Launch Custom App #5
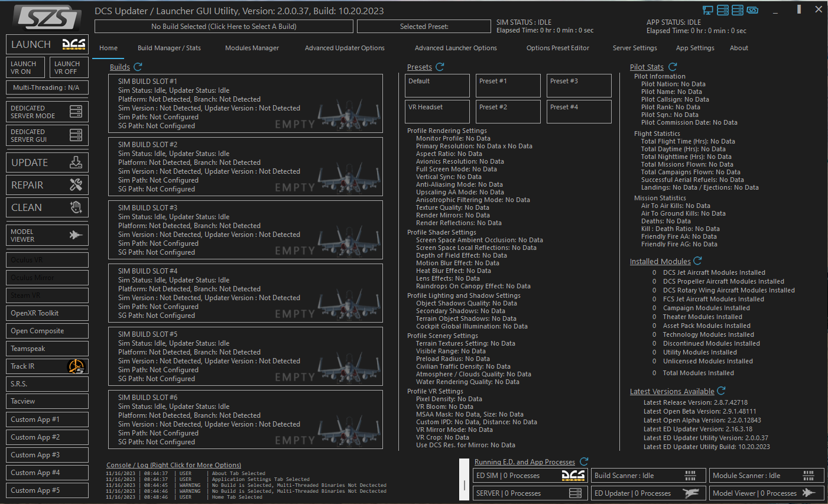This screenshot has height=504, width=828. (x=47, y=490)
